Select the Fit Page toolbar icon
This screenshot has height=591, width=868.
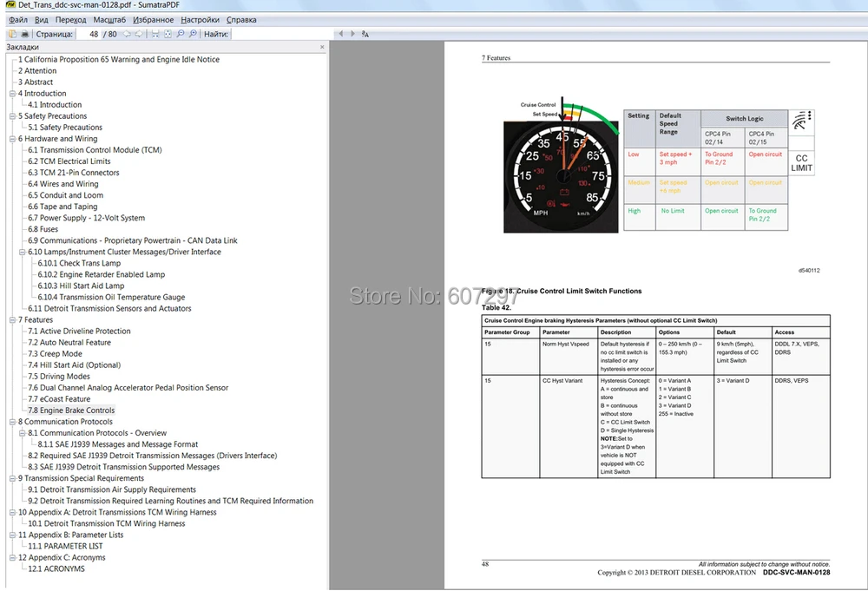[168, 34]
